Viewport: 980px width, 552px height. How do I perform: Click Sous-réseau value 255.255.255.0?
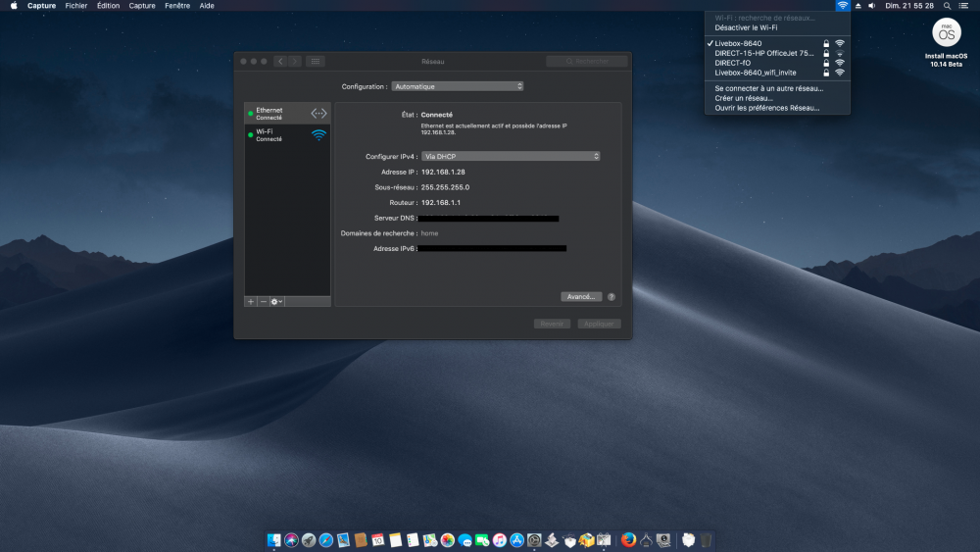(445, 187)
